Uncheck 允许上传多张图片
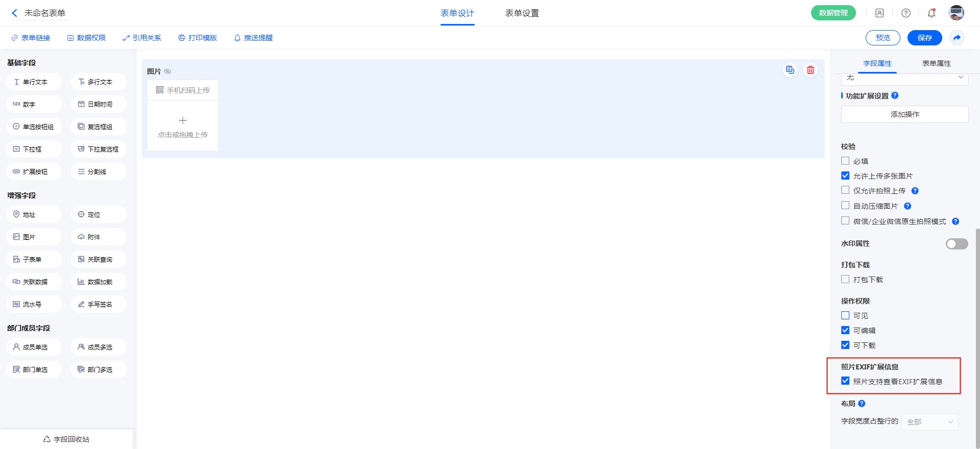This screenshot has height=449, width=980. point(845,176)
